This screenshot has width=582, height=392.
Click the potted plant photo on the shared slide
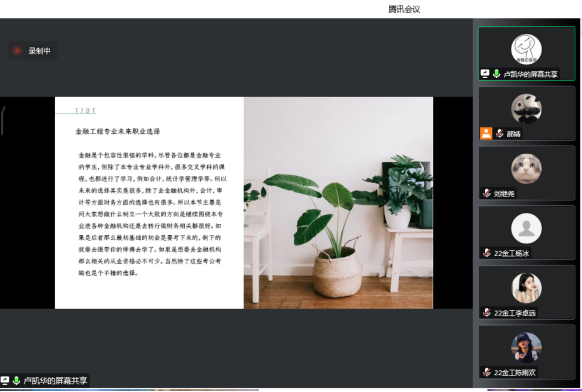338,203
